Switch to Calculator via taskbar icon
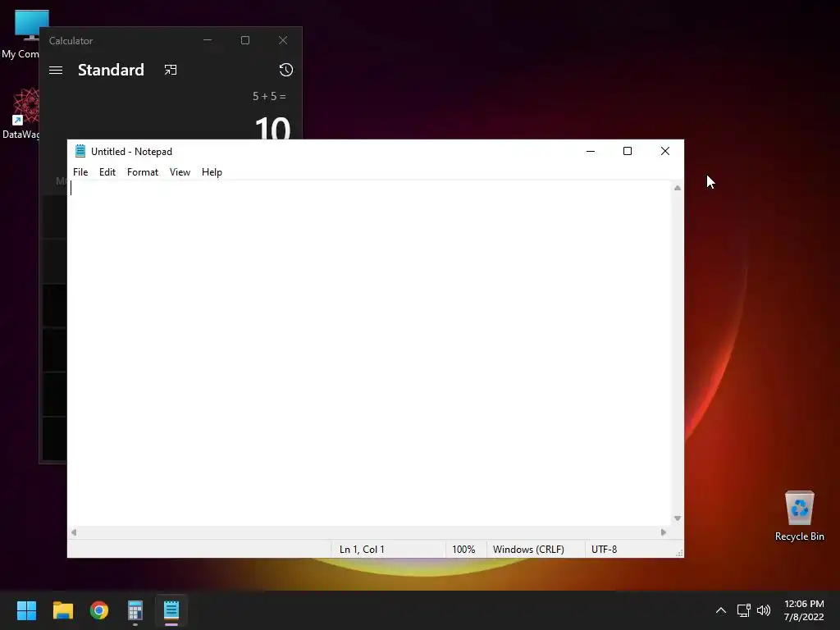 click(x=135, y=610)
